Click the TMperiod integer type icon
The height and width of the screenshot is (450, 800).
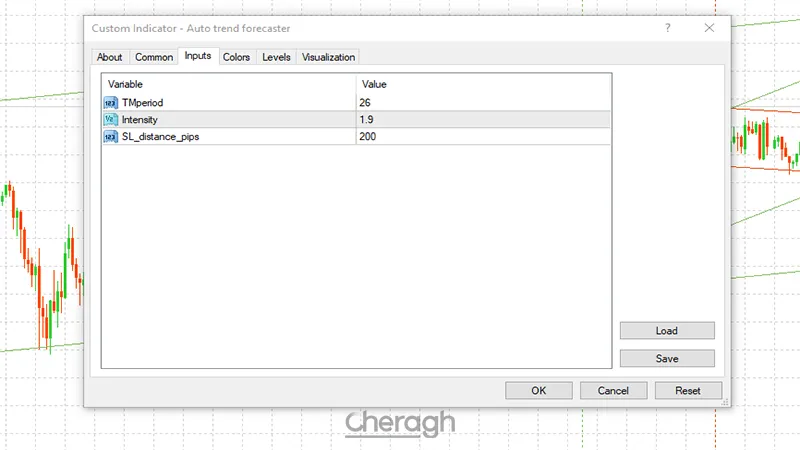(x=110, y=102)
